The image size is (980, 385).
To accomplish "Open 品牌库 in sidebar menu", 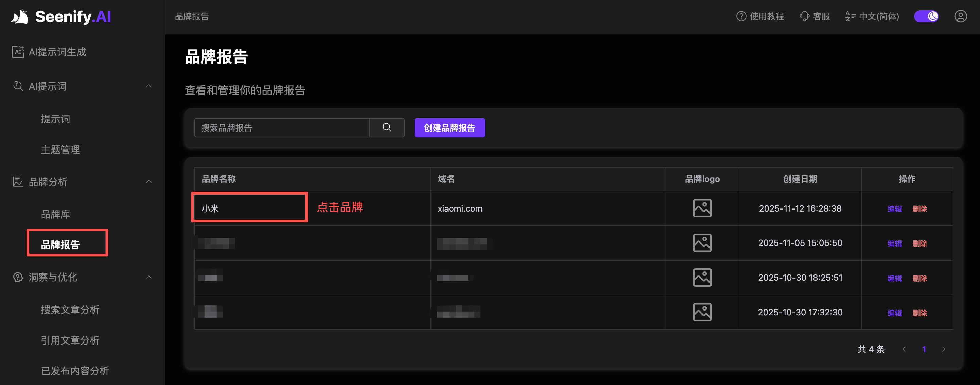I will point(55,214).
